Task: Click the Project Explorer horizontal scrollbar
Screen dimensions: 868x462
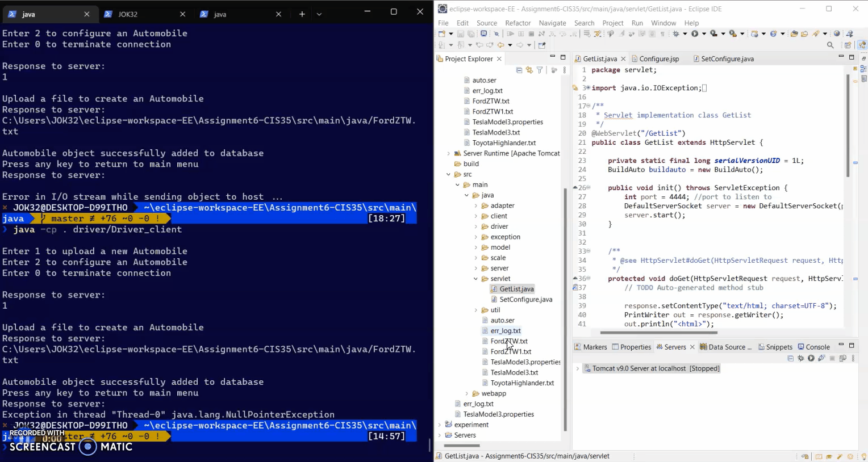Action: click(x=461, y=446)
